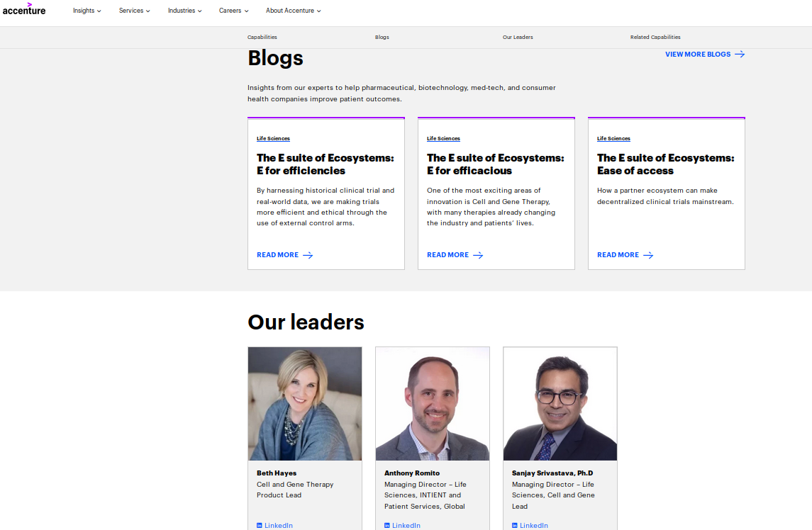This screenshot has height=530, width=812.
Task: Jump to Capabilities section tab
Action: click(262, 38)
